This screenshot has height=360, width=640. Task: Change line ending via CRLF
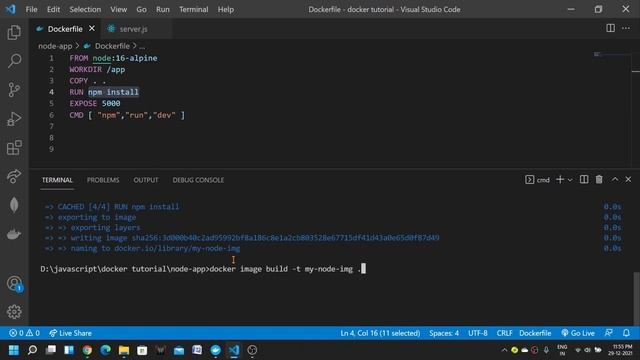(x=504, y=333)
